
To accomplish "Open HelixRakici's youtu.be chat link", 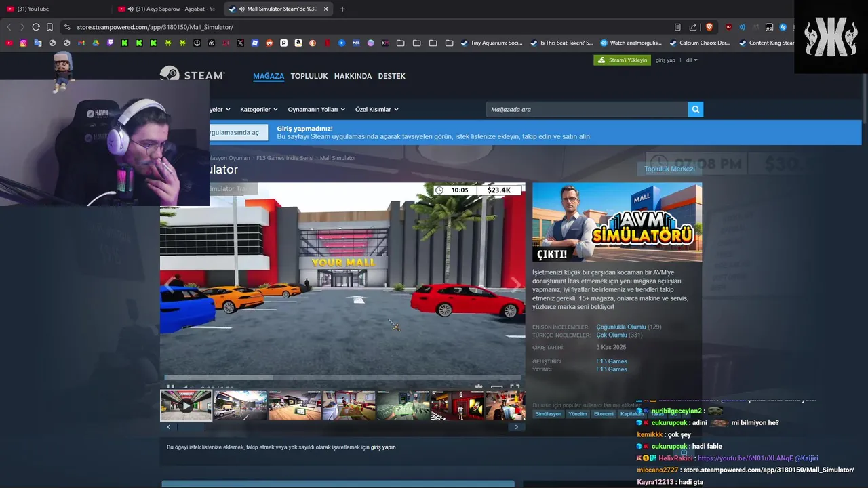I will [x=744, y=458].
